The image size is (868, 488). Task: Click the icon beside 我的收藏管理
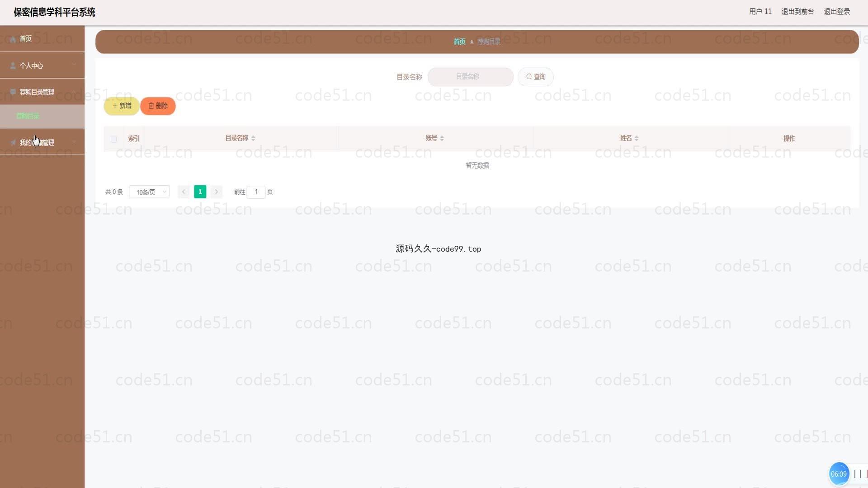13,142
